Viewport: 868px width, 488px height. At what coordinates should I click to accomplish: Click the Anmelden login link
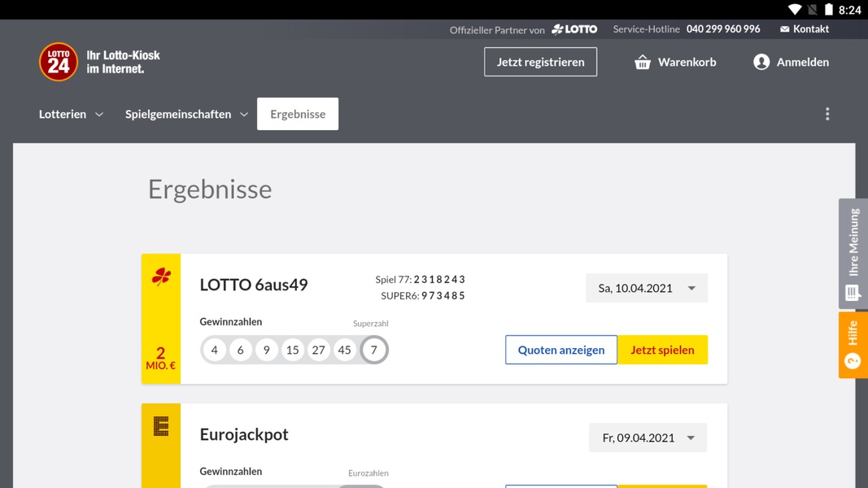coord(803,62)
